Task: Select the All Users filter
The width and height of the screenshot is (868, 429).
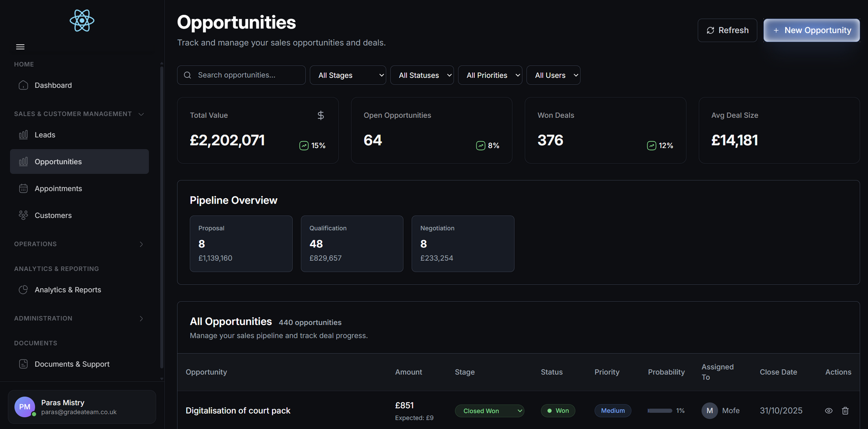Action: pos(553,75)
